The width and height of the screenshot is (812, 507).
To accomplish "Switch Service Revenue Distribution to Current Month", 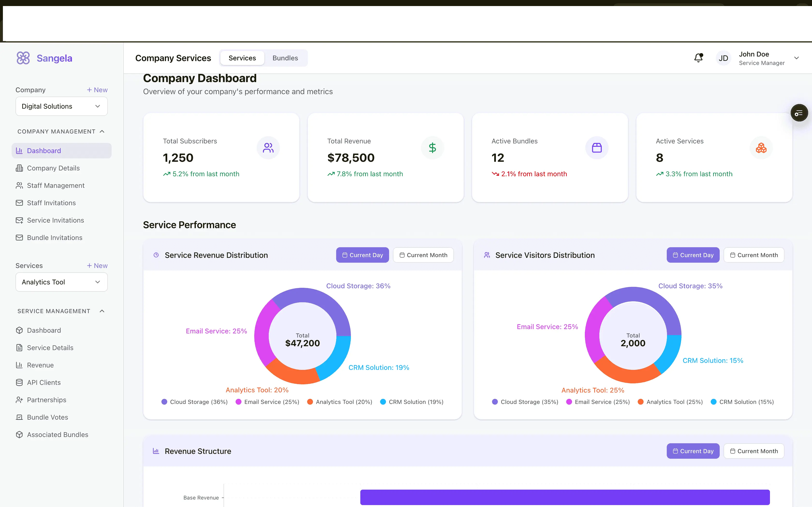I will 423,255.
